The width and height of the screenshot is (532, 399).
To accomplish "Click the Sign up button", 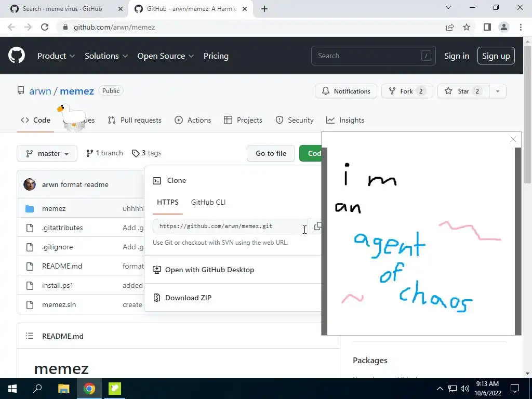I will (x=496, y=56).
